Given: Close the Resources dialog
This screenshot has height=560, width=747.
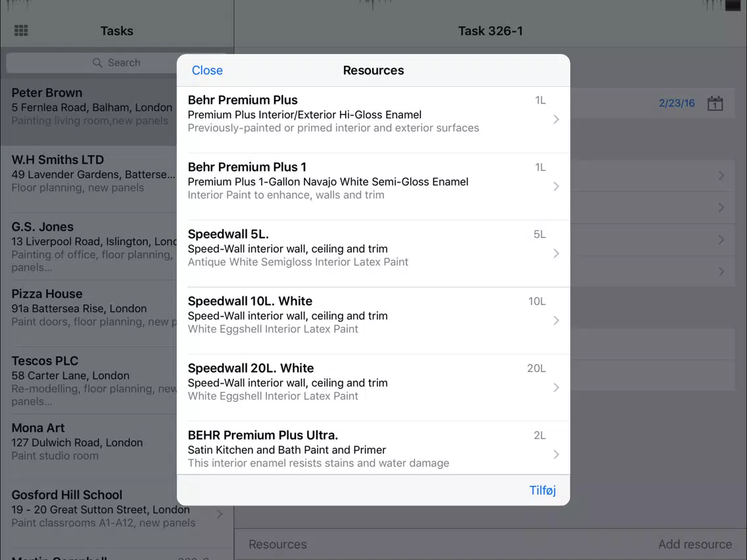Looking at the screenshot, I should coord(207,70).
